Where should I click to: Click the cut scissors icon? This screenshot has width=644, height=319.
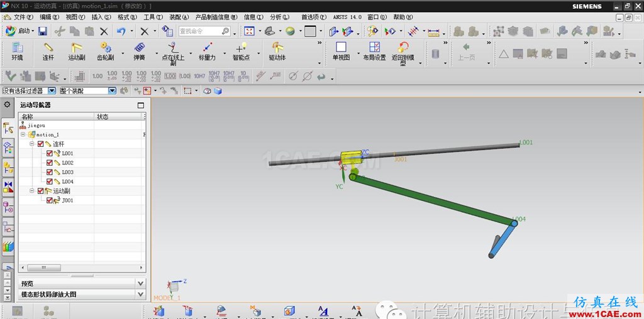pyautogui.click(x=60, y=31)
